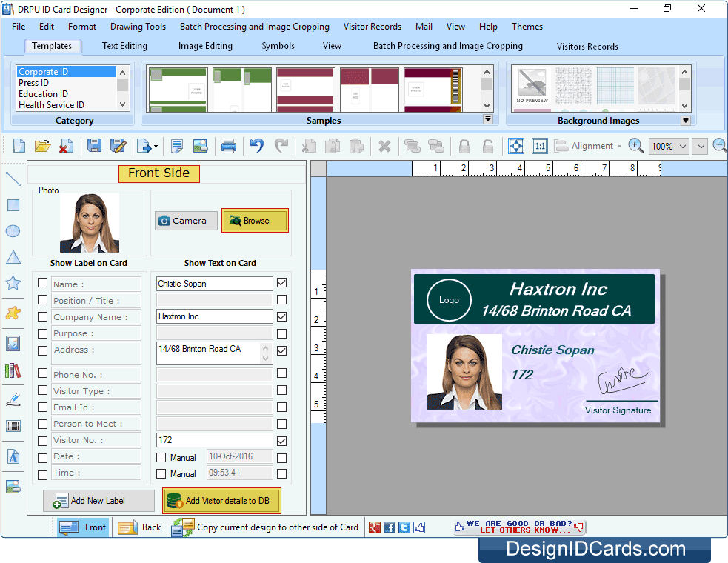Viewport: 728px width, 563px height.
Task: Select the Barcode tool in left sidebar
Action: pos(13,426)
